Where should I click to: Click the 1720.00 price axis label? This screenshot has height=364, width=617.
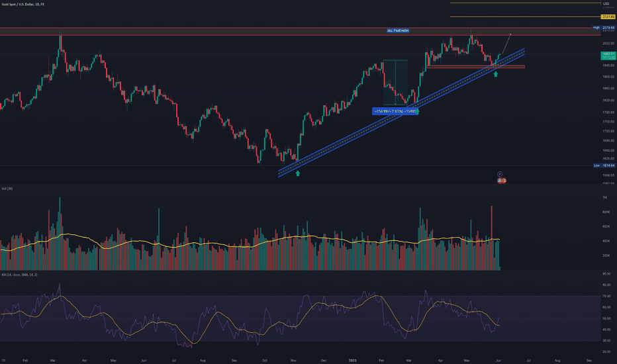[x=608, y=131]
